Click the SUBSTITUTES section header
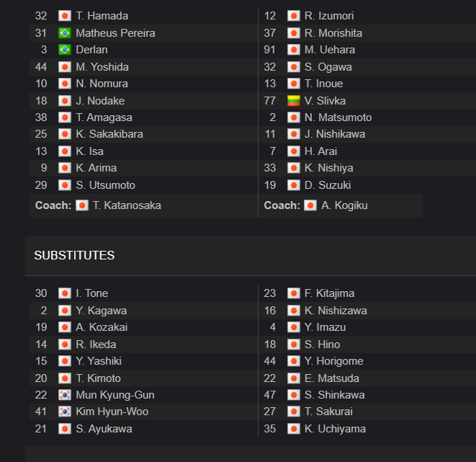The image size is (476, 462). coord(74,255)
